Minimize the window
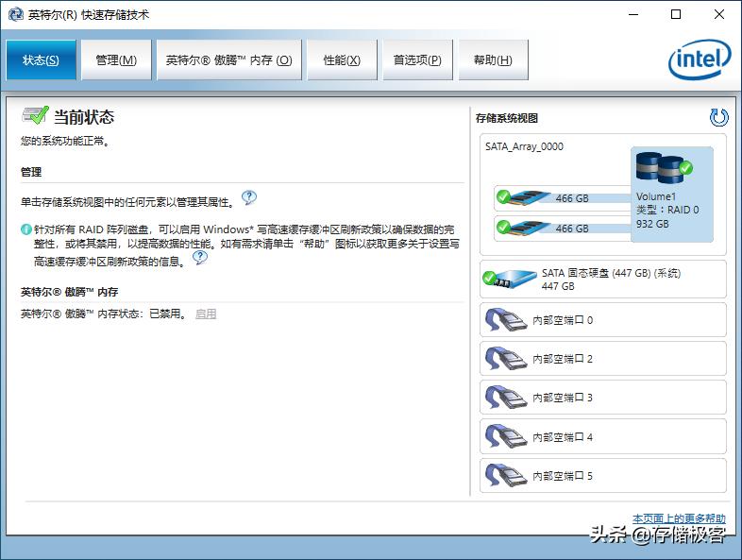The image size is (742, 560). [x=633, y=14]
